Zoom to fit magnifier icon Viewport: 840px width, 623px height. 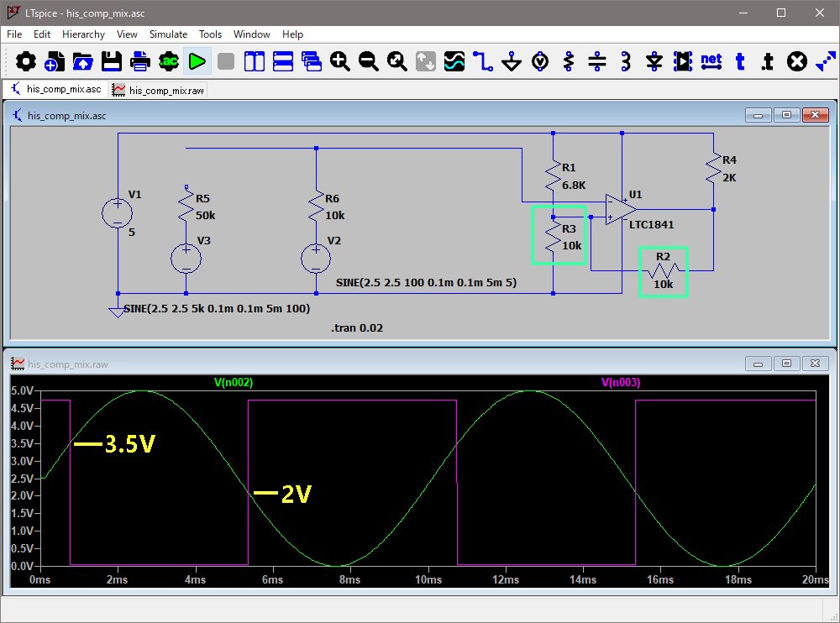click(x=397, y=61)
